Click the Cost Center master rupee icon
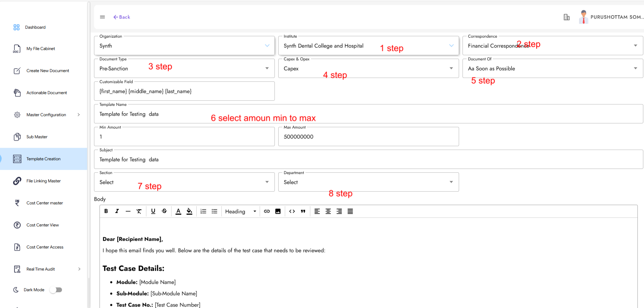The image size is (644, 308). pos(17,203)
